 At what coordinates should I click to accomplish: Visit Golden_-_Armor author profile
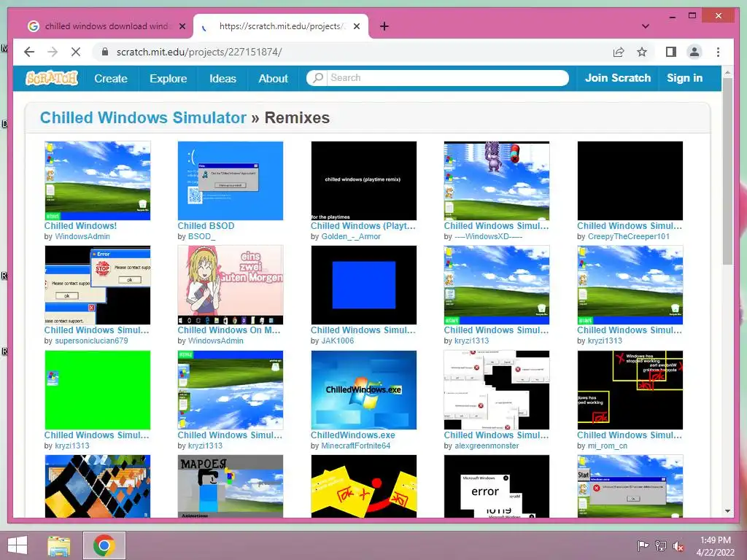pos(351,236)
